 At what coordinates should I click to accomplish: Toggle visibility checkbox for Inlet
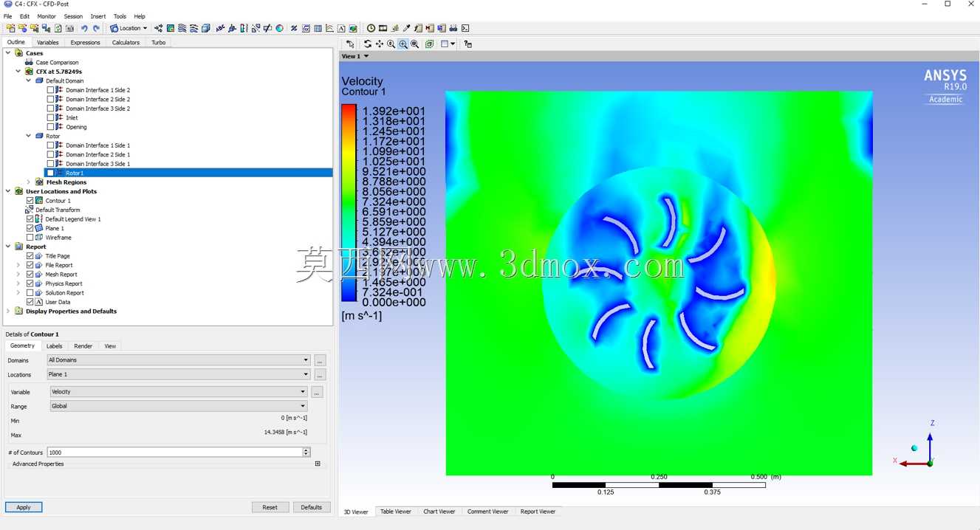[51, 117]
